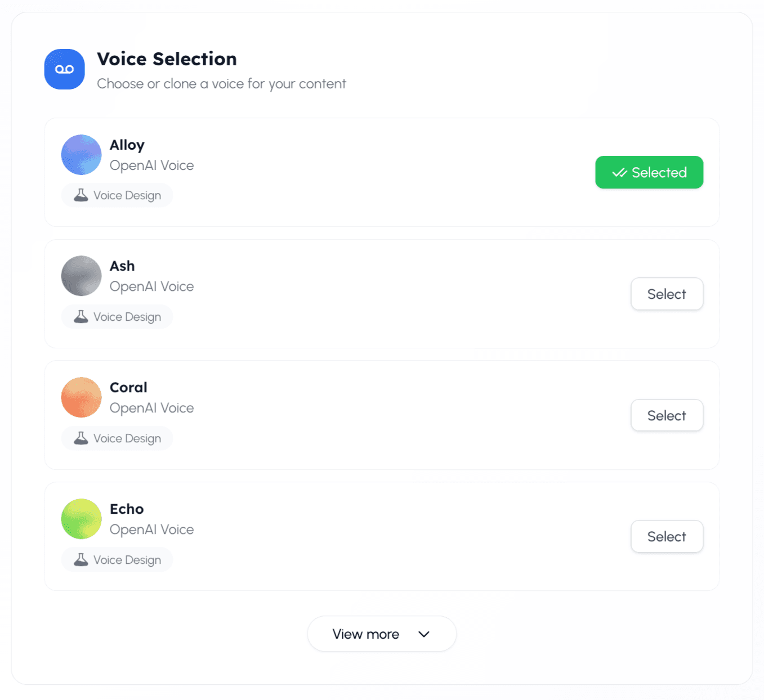Click the flask icon on Ash's Voice Design badge
The height and width of the screenshot is (700, 764).
pyautogui.click(x=80, y=316)
